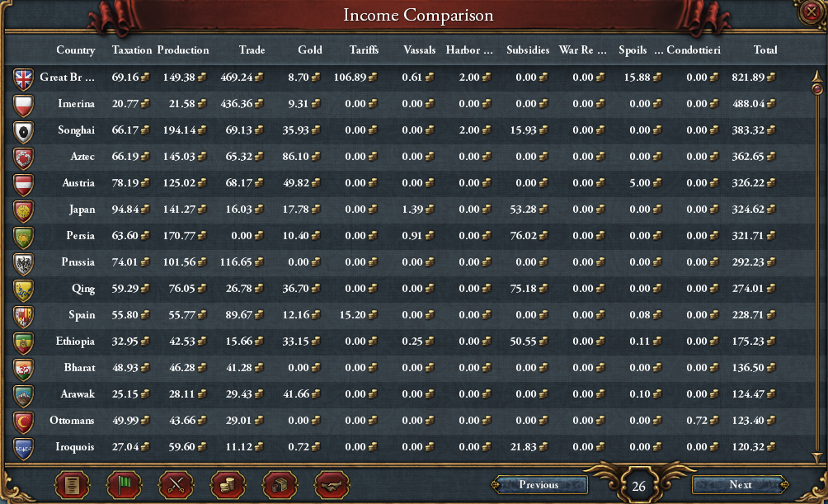This screenshot has width=828, height=504.
Task: Open the crossed swords military ledger section
Action: pyautogui.click(x=176, y=484)
